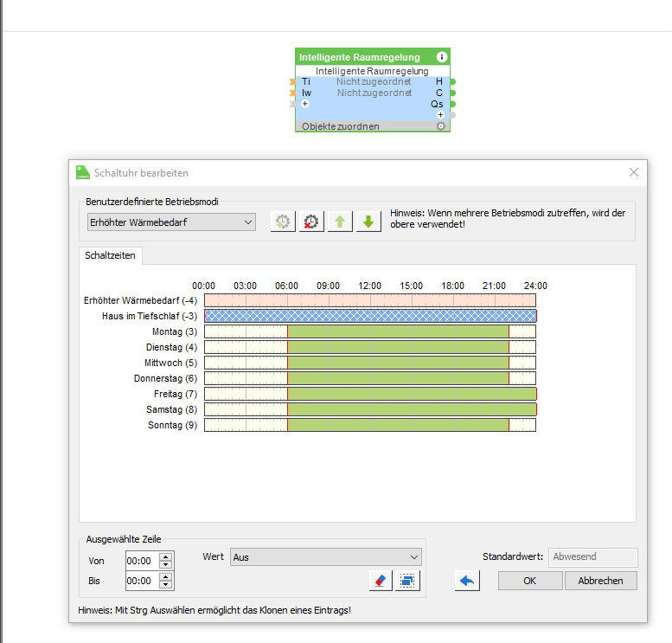Click the C output connector of the block
Image resolution: width=672 pixels, height=643 pixels.
pos(453,93)
